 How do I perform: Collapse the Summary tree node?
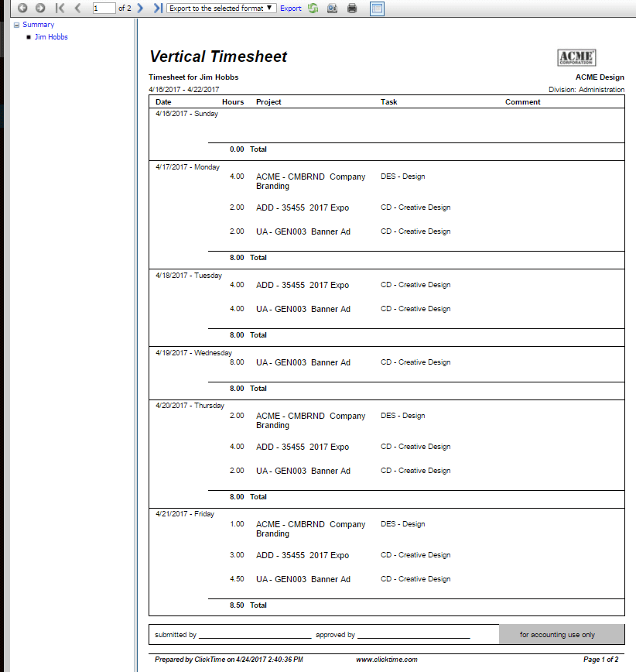(16, 24)
